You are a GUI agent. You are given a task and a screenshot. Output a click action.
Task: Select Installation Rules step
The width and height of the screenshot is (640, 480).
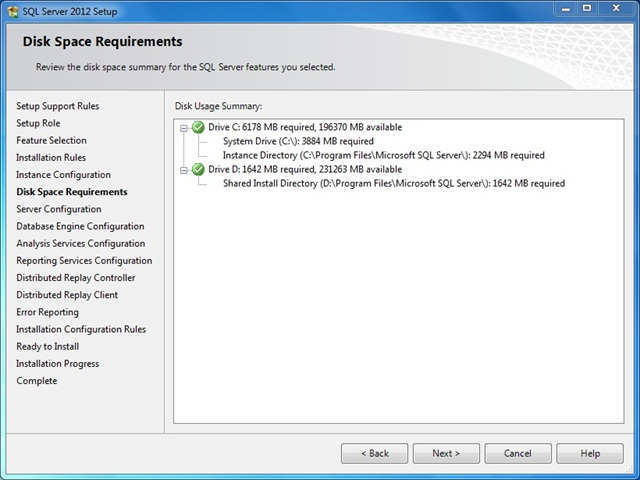(x=51, y=158)
